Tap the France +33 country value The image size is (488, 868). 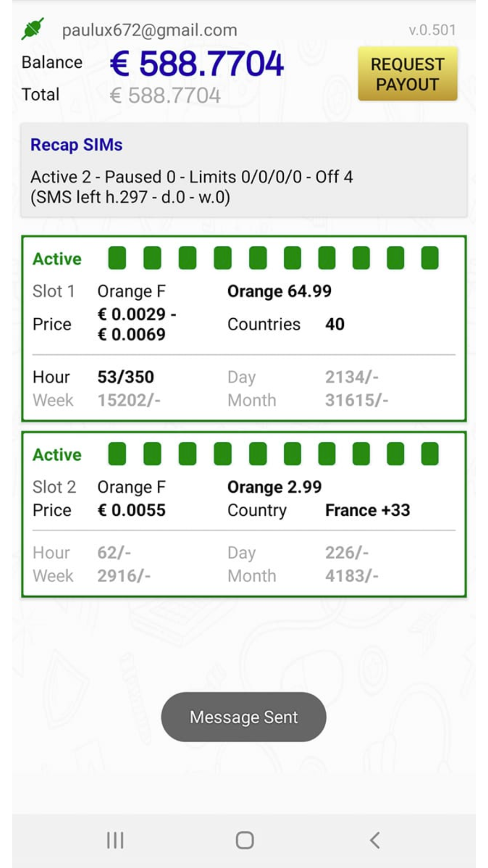pos(367,510)
